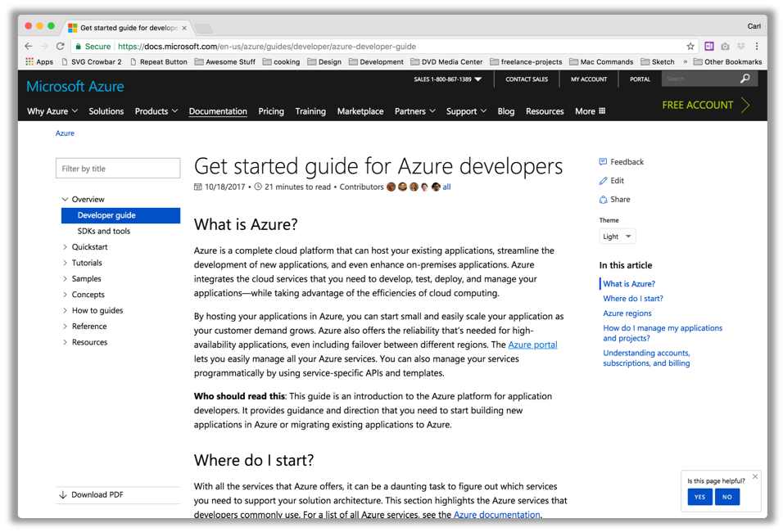The image size is (783, 532).
Task: Open the Training navigation item
Action: 310,110
